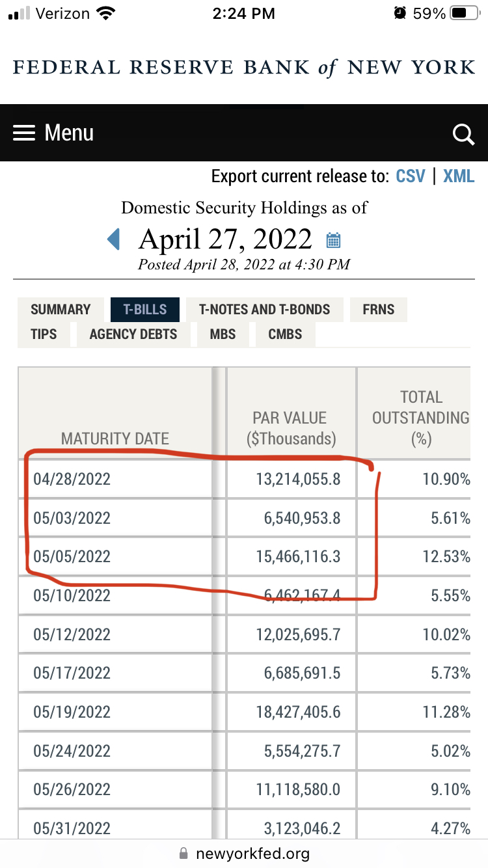This screenshot has width=488, height=868.
Task: Tap the Maturity Date column header
Action: pyautogui.click(x=115, y=439)
